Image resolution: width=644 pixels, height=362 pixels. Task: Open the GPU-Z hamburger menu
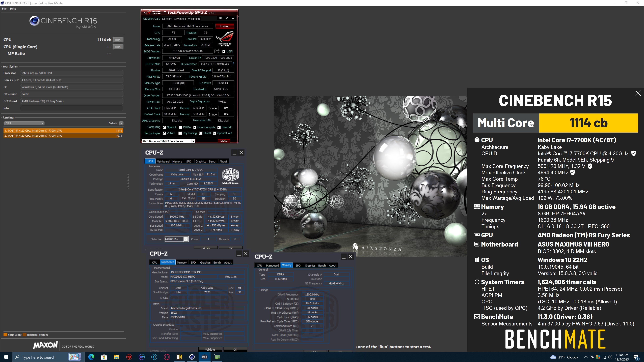click(233, 18)
